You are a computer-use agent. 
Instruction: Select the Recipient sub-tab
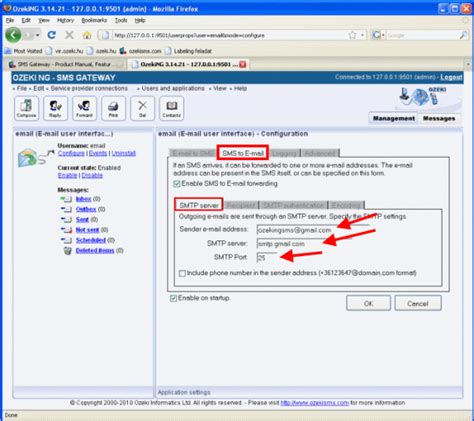pyautogui.click(x=241, y=205)
